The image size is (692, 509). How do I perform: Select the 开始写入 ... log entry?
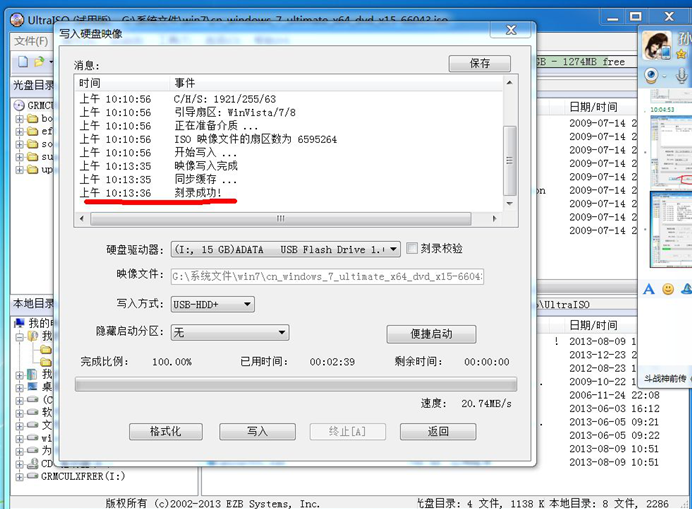(x=206, y=153)
